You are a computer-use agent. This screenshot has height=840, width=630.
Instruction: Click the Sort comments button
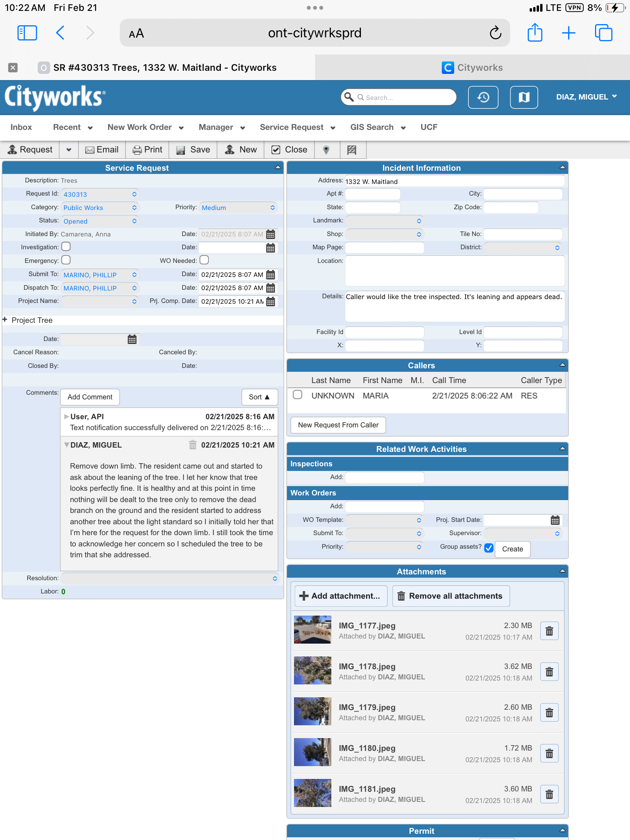(259, 397)
